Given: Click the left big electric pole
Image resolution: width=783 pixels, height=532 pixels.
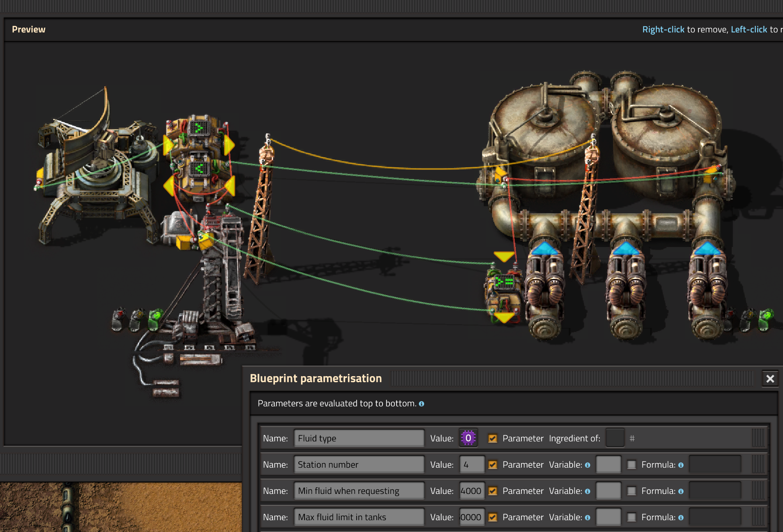Looking at the screenshot, I should (262, 210).
